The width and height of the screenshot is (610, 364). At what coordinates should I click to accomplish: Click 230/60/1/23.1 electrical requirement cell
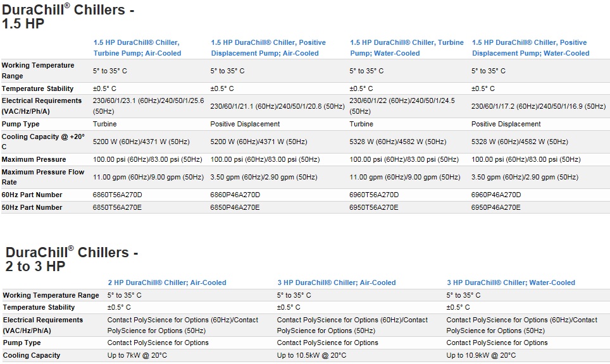point(148,106)
